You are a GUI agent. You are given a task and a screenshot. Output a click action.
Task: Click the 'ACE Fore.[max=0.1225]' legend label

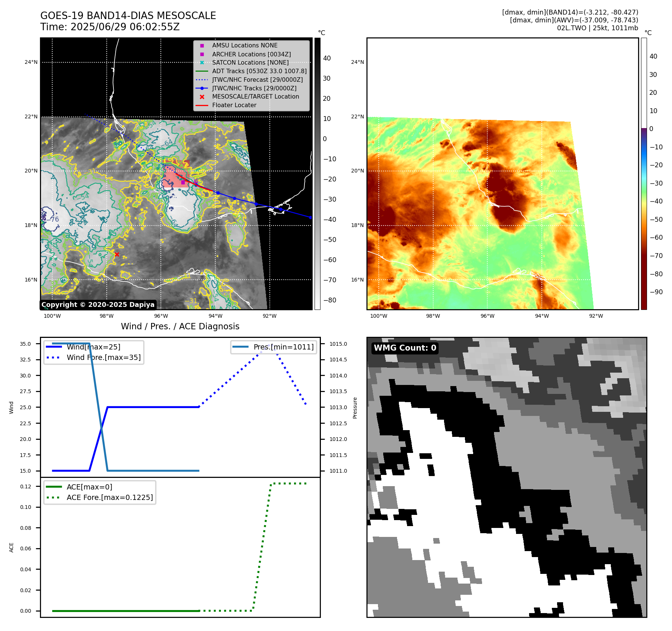[110, 497]
